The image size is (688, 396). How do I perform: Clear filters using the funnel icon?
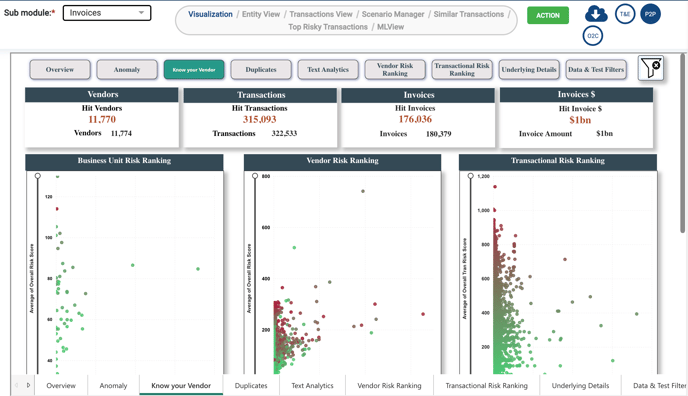click(x=651, y=68)
